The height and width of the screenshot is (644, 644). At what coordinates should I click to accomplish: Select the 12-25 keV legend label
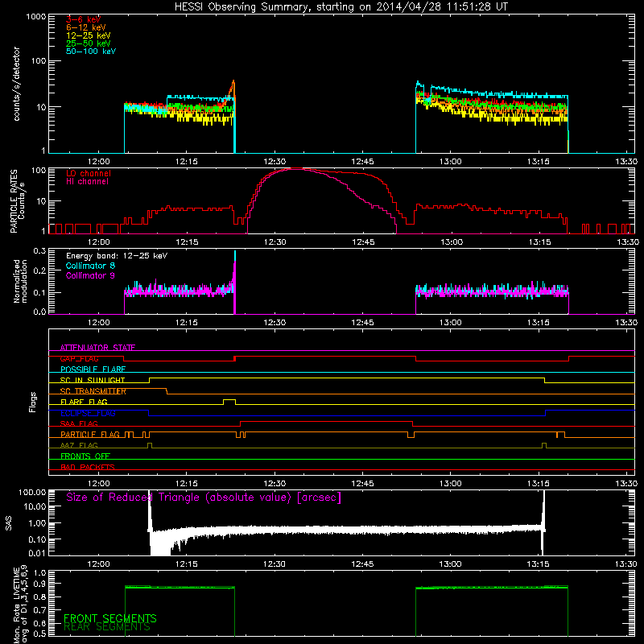(89, 35)
